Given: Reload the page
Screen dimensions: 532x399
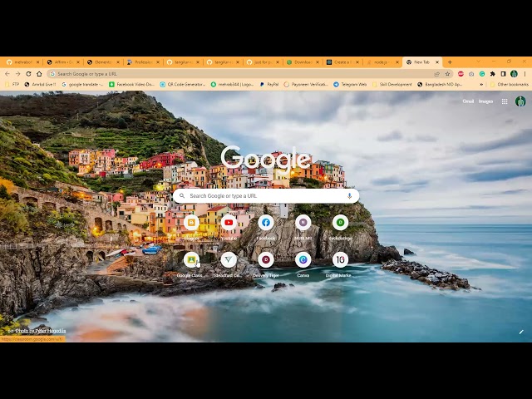Looking at the screenshot, I should click(x=28, y=74).
